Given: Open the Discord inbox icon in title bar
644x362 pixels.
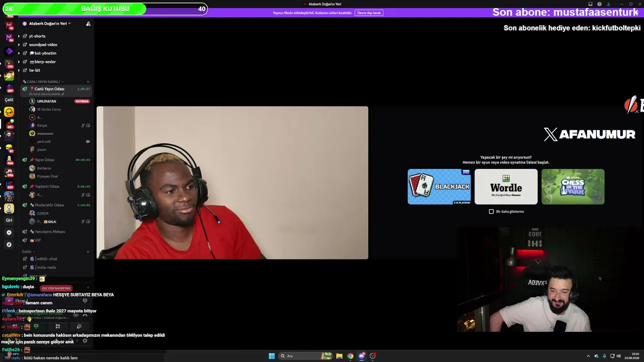Looking at the screenshot, I should tap(591, 4).
